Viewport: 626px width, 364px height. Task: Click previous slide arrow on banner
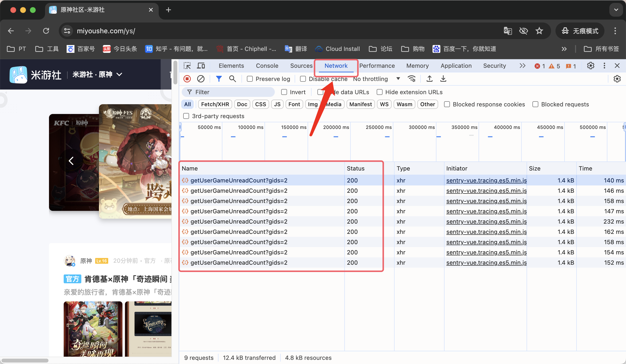tap(71, 161)
